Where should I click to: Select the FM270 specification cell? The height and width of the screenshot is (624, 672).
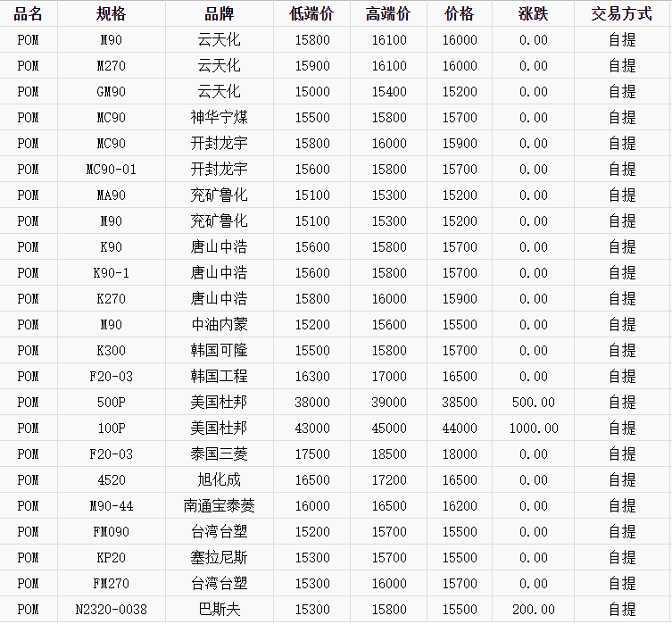click(x=111, y=583)
